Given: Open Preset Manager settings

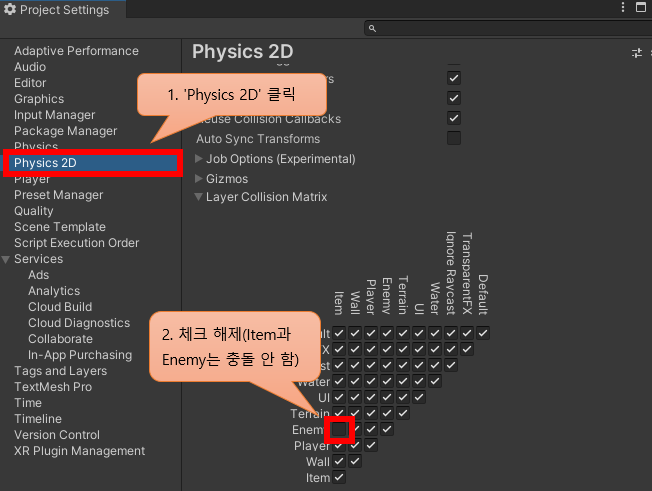Looking at the screenshot, I should 59,195.
